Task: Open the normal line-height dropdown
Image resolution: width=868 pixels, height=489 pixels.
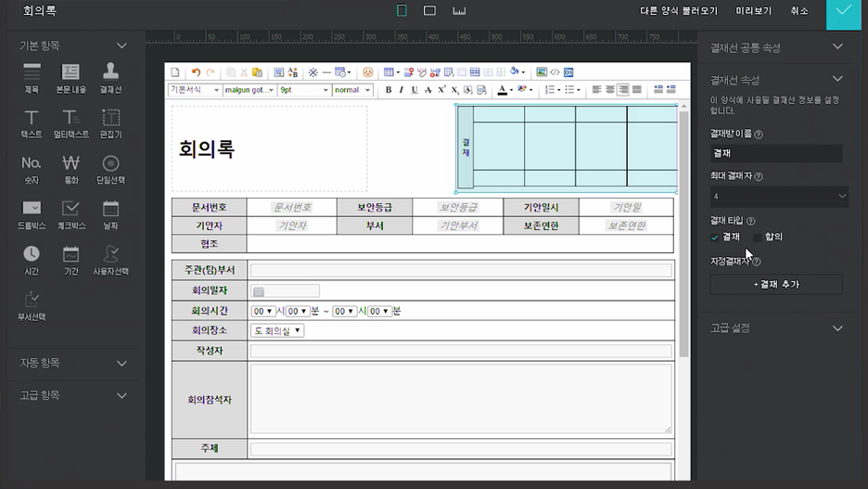Action: click(352, 90)
